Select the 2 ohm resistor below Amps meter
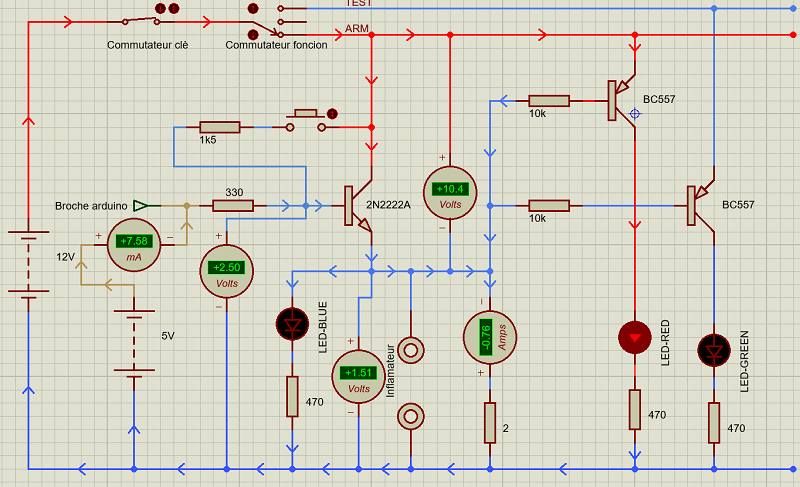800x487 pixels. (x=490, y=423)
